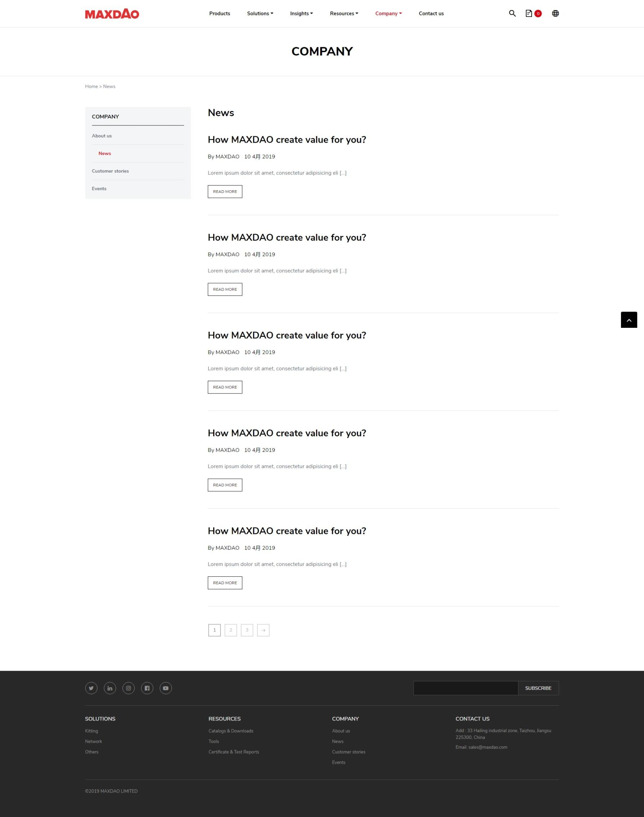
Task: Open the Facebook footer icon
Action: coord(147,688)
